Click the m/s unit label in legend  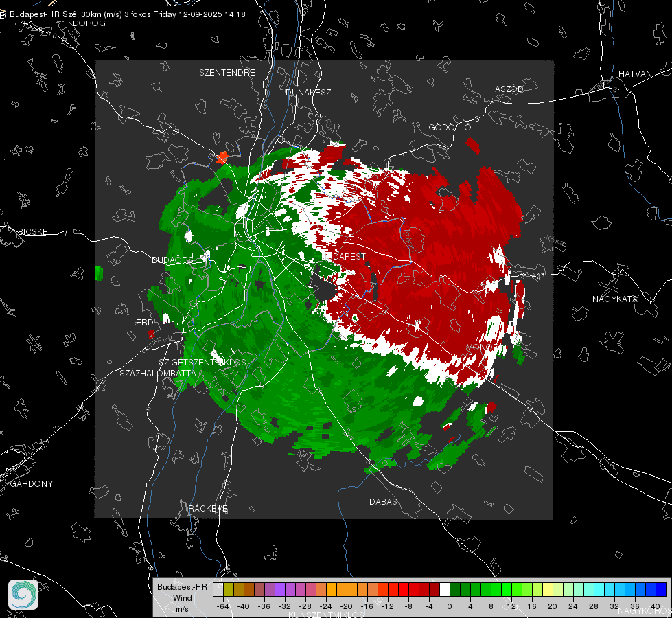182,609
